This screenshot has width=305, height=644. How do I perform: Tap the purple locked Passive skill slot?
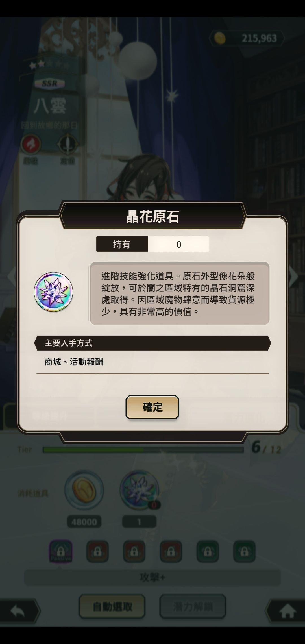[x=61, y=551]
